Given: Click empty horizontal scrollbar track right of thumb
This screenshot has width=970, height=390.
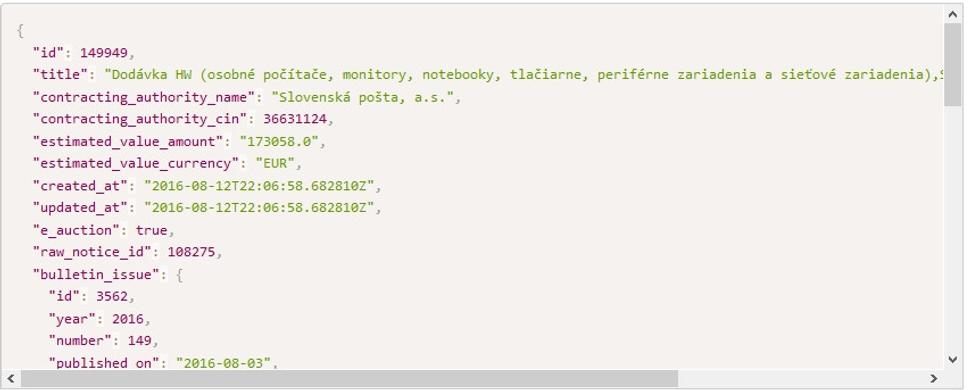Looking at the screenshot, I should point(802,378).
